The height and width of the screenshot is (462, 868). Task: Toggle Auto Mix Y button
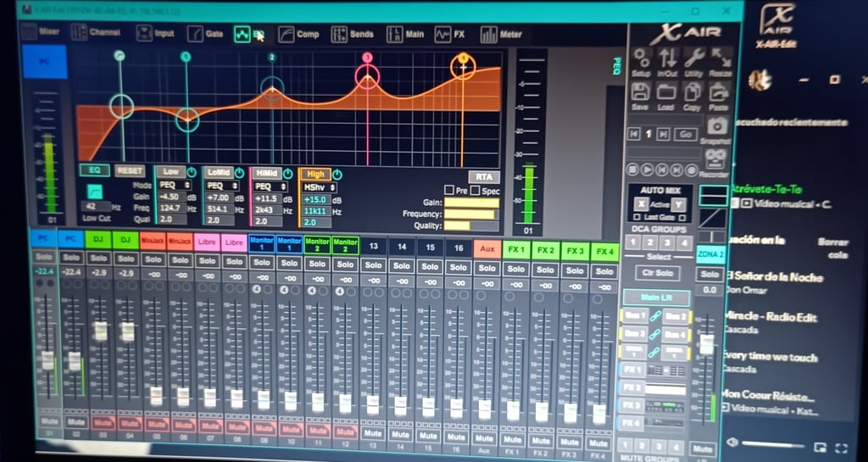click(679, 205)
